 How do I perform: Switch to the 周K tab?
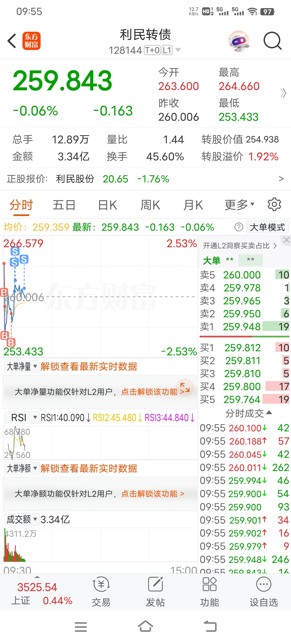pyautogui.click(x=150, y=205)
